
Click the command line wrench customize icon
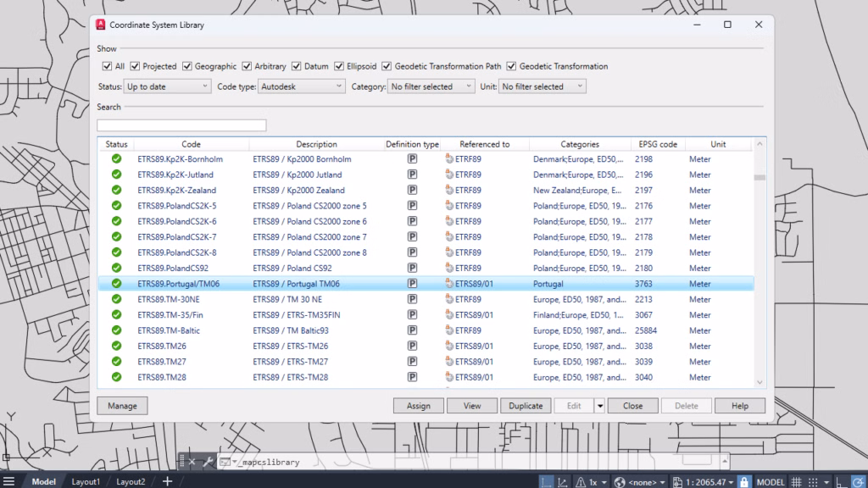point(209,462)
